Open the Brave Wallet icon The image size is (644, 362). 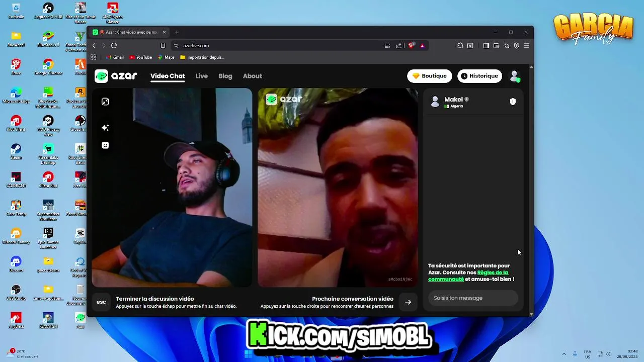pyautogui.click(x=496, y=45)
